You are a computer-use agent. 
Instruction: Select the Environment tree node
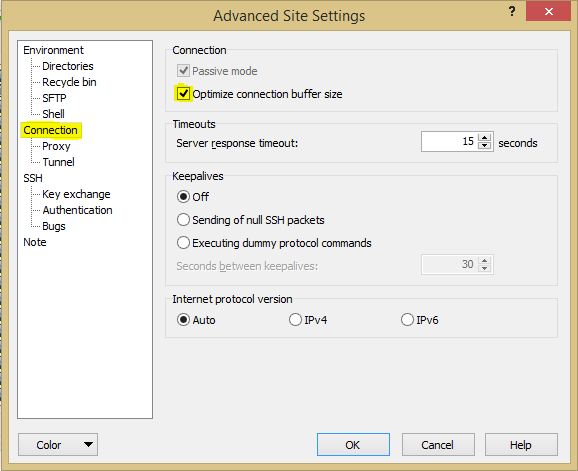coord(53,50)
